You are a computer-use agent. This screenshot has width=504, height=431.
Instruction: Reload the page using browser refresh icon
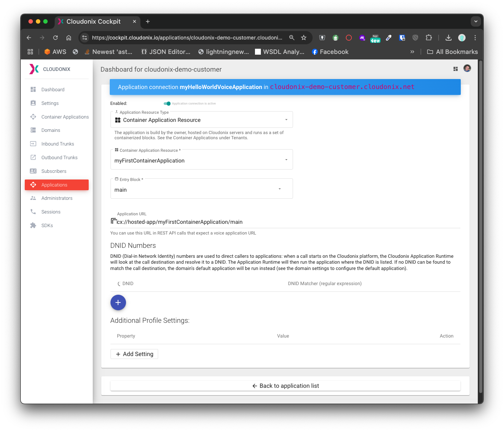click(55, 38)
